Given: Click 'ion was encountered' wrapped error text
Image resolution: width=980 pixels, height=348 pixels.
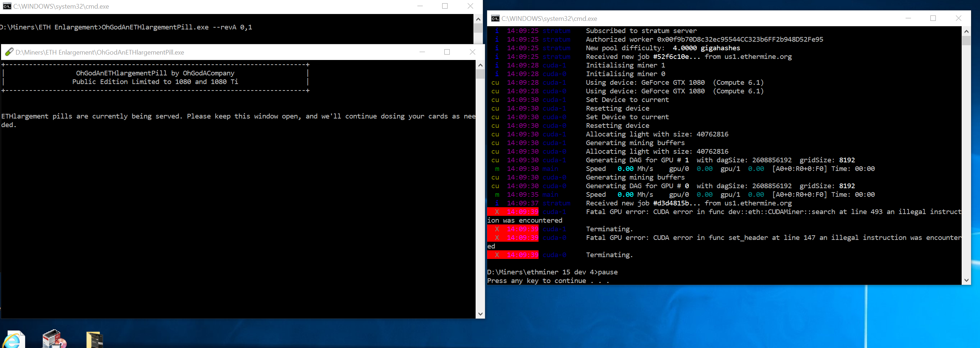Looking at the screenshot, I should 525,221.
